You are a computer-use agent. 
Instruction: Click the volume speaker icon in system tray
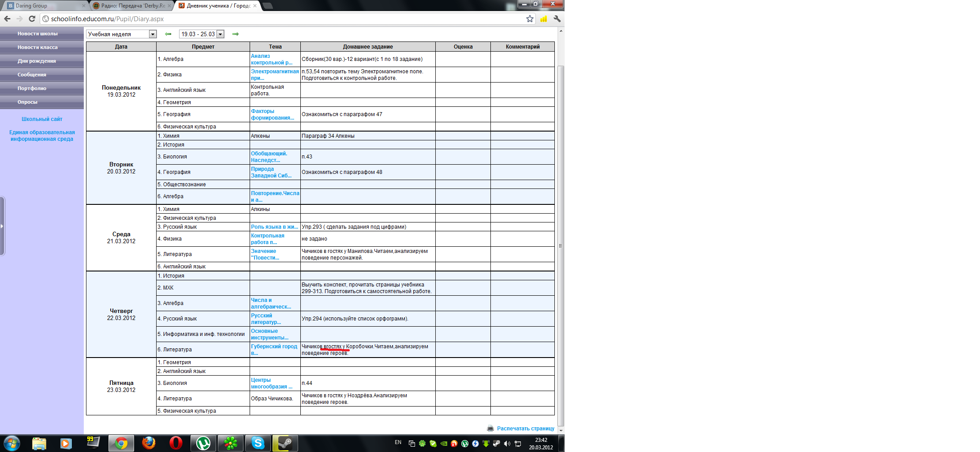point(507,444)
